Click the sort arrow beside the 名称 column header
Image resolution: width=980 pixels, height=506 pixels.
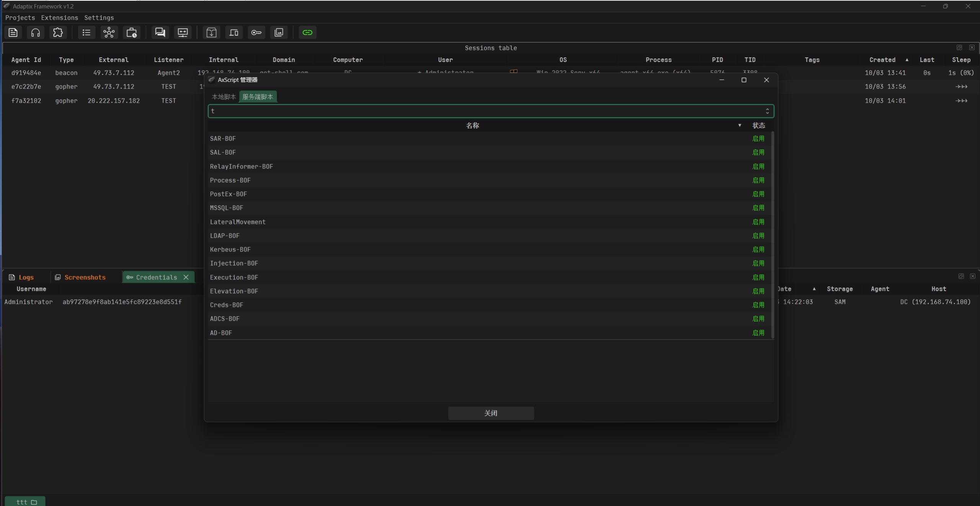click(x=740, y=126)
